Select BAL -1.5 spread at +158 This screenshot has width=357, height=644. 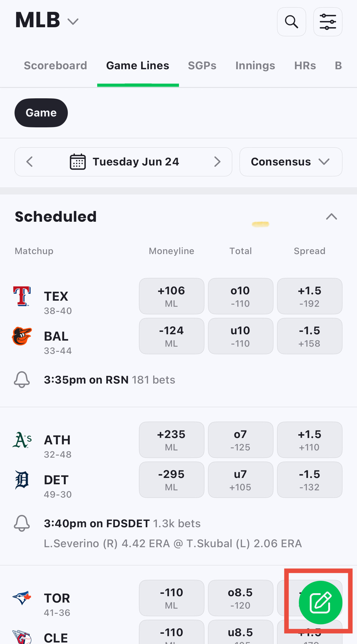[x=310, y=336]
